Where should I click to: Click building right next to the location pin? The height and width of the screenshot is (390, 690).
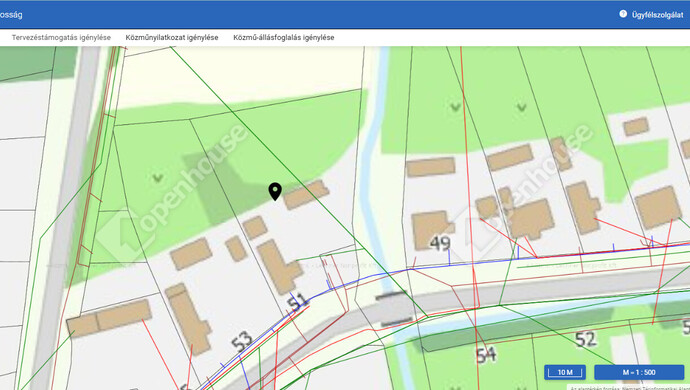tap(306, 195)
